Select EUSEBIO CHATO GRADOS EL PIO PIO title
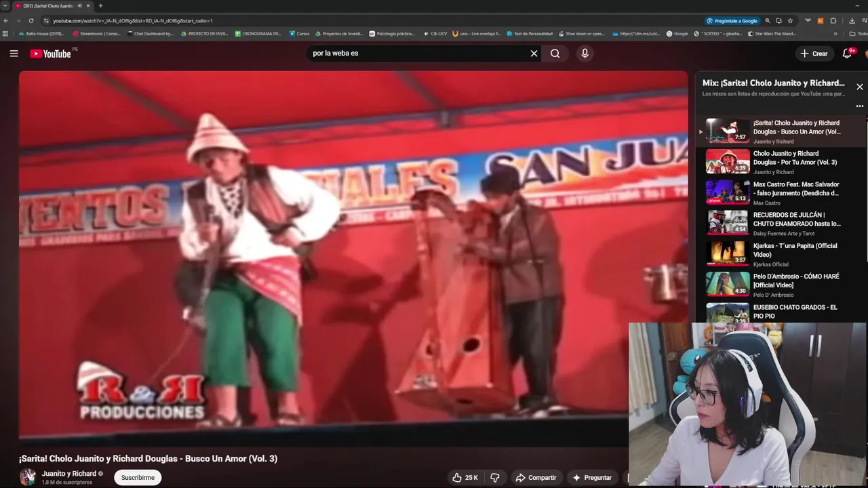 (795, 312)
